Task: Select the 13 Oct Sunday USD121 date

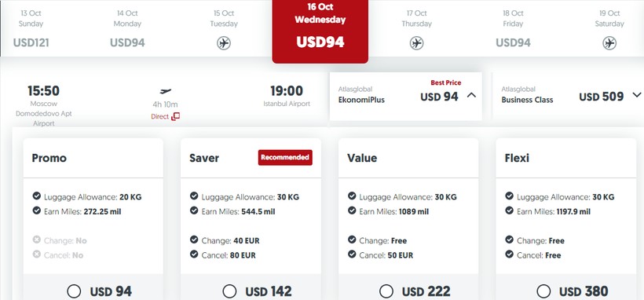Action: point(31,29)
